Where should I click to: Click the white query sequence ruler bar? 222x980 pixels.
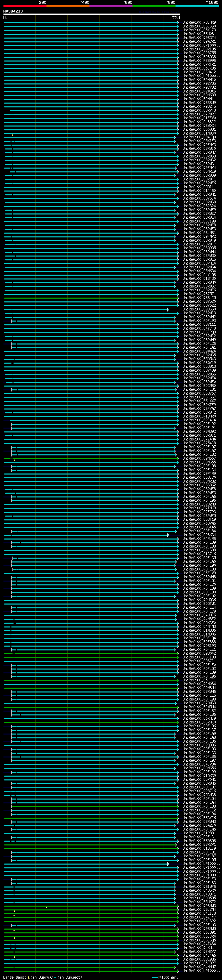[92, 14]
